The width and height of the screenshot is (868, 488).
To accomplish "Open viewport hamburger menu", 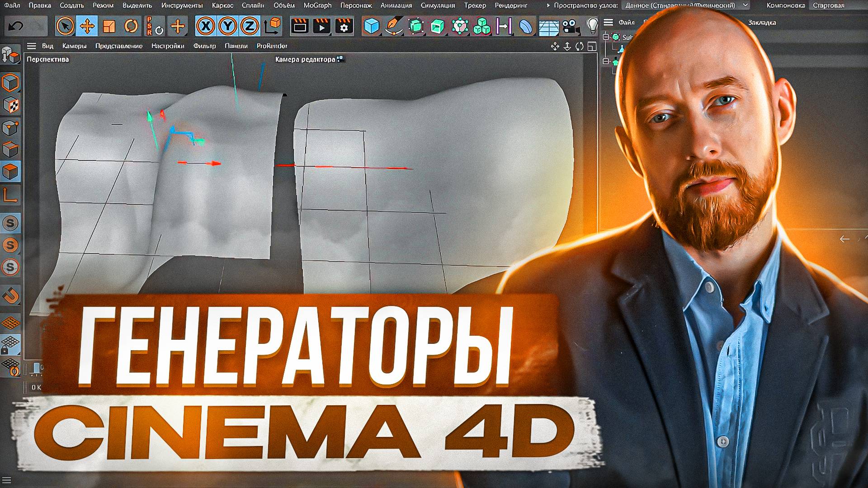I will (x=31, y=46).
